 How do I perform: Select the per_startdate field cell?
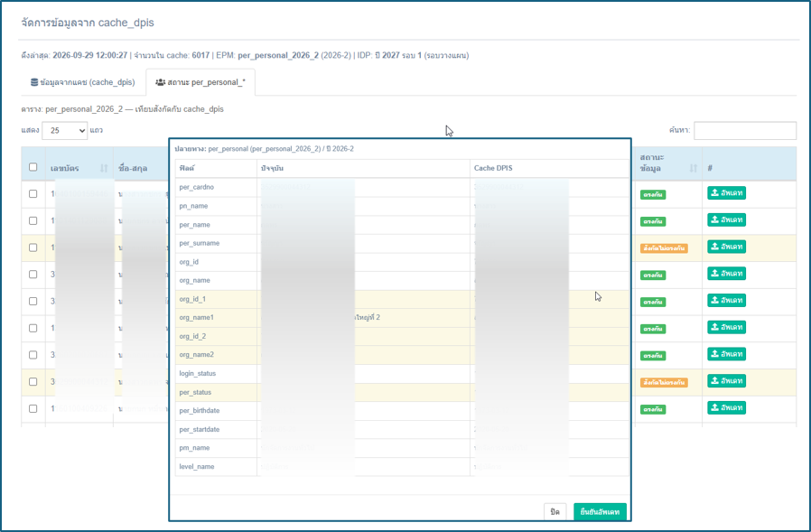(x=216, y=430)
